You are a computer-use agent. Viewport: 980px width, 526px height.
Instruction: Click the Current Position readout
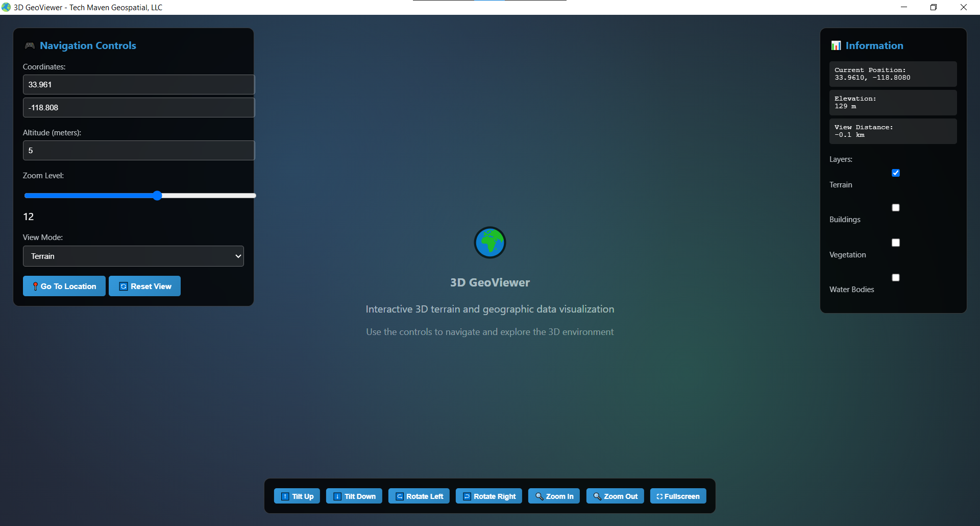coord(893,74)
